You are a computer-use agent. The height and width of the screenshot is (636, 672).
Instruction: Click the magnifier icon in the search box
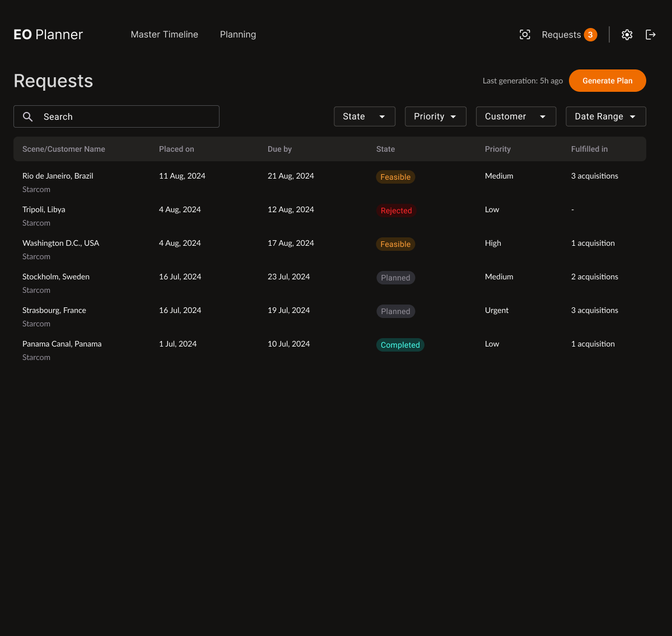27,116
